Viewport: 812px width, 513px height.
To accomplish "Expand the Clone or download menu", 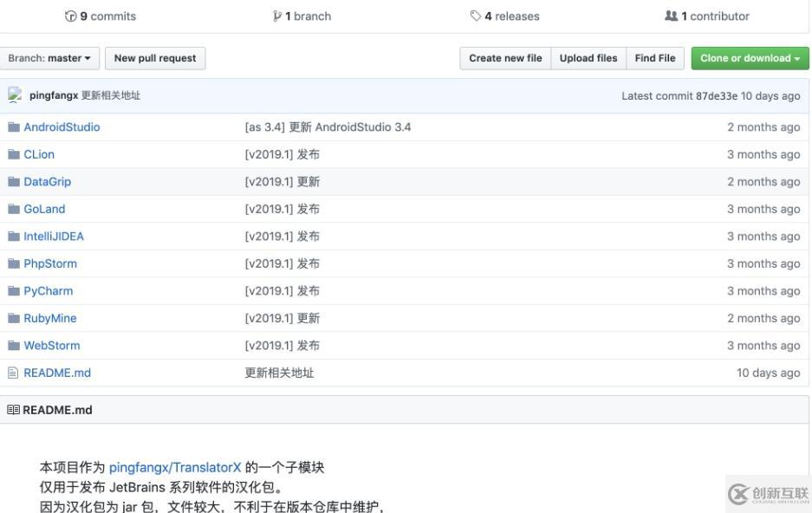I will pyautogui.click(x=750, y=58).
